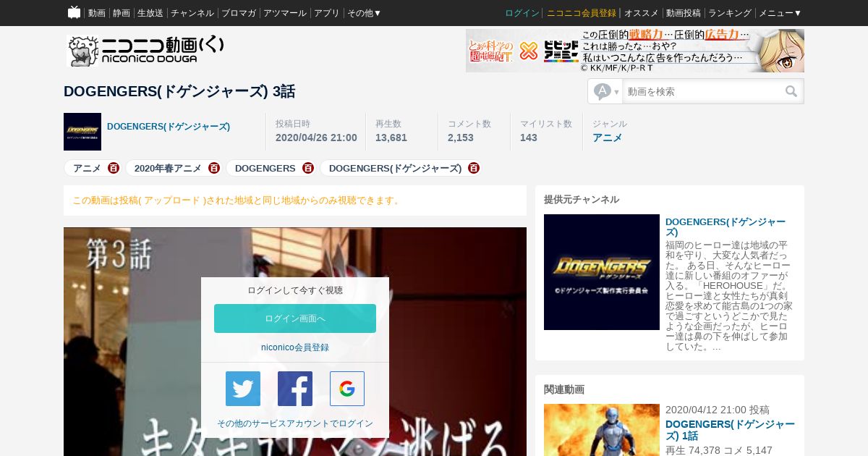This screenshot has height=456, width=868.
Task: Open the ブロマガ top navigation item
Action: (x=239, y=13)
